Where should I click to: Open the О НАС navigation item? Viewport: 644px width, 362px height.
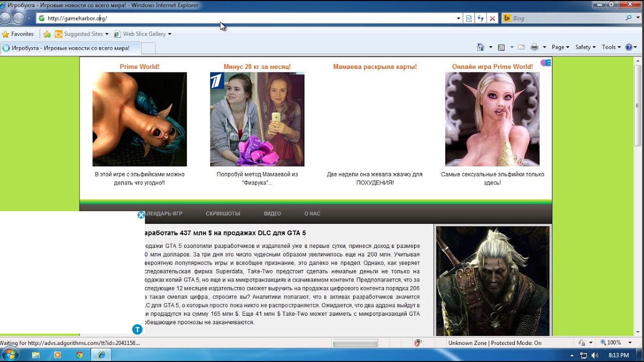pos(312,214)
